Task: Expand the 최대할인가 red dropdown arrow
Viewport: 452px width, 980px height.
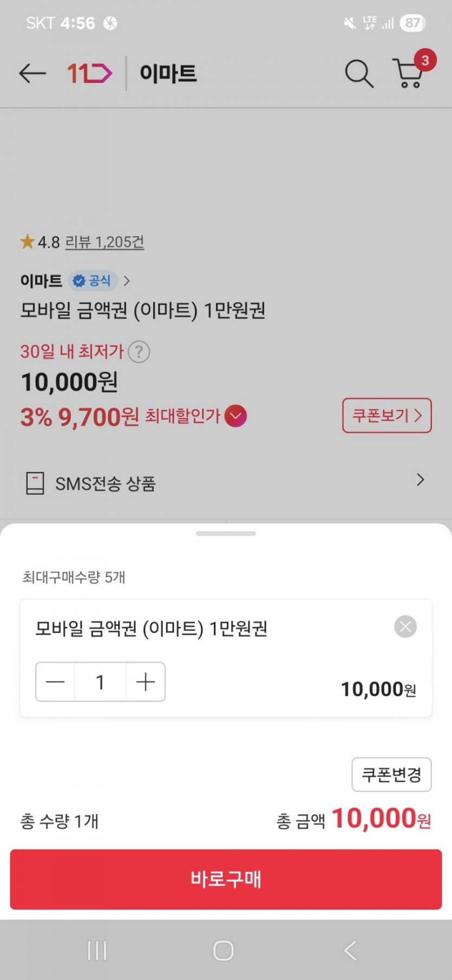Action: pyautogui.click(x=235, y=416)
